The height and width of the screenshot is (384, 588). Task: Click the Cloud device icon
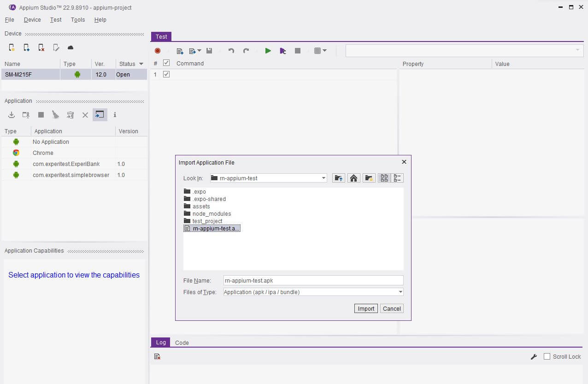pos(71,47)
